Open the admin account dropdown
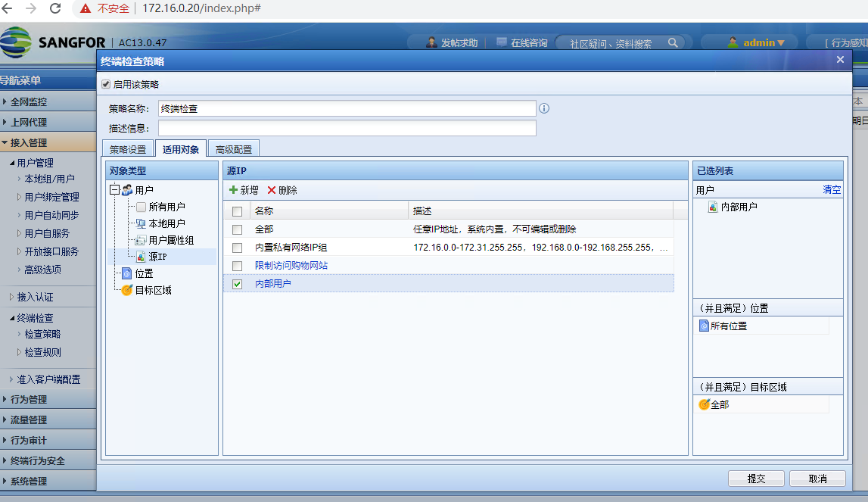868x502 pixels. tap(755, 42)
